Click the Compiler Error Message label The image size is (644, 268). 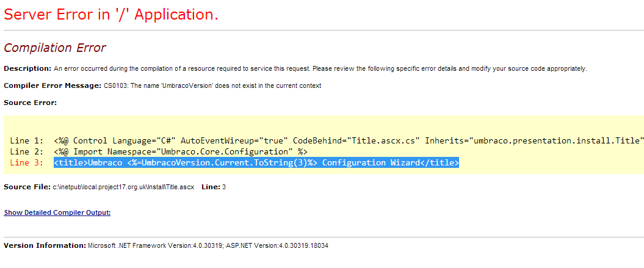(x=52, y=85)
